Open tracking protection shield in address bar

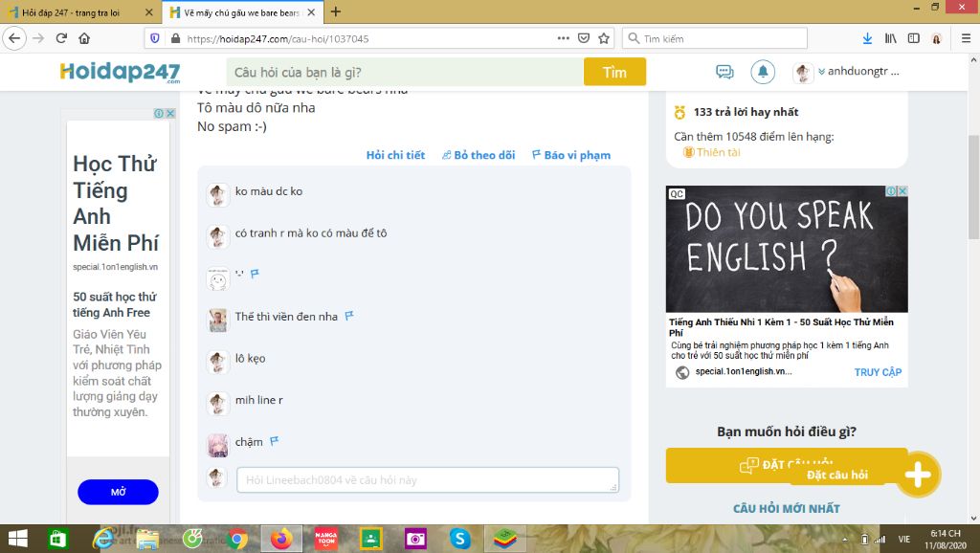(155, 38)
